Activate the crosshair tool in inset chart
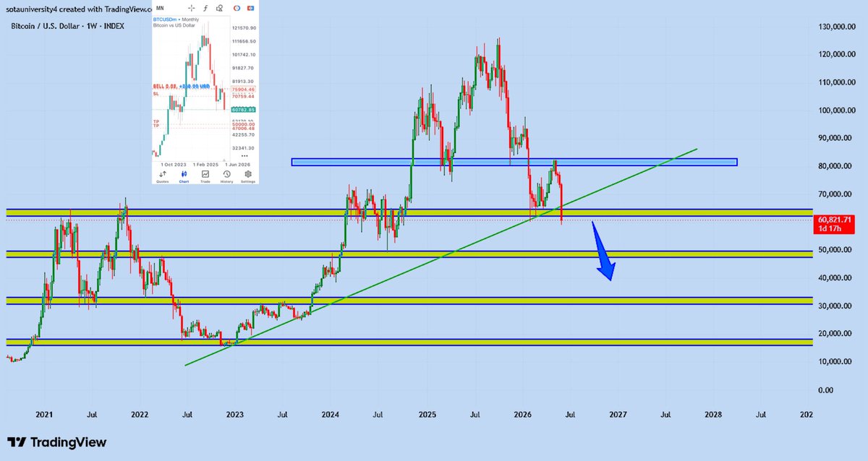Screen dimensions: 868x461 (192, 8)
